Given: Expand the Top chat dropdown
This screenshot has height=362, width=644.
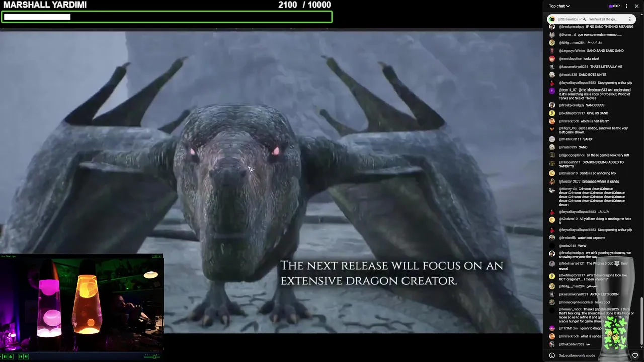Looking at the screenshot, I should [559, 6].
